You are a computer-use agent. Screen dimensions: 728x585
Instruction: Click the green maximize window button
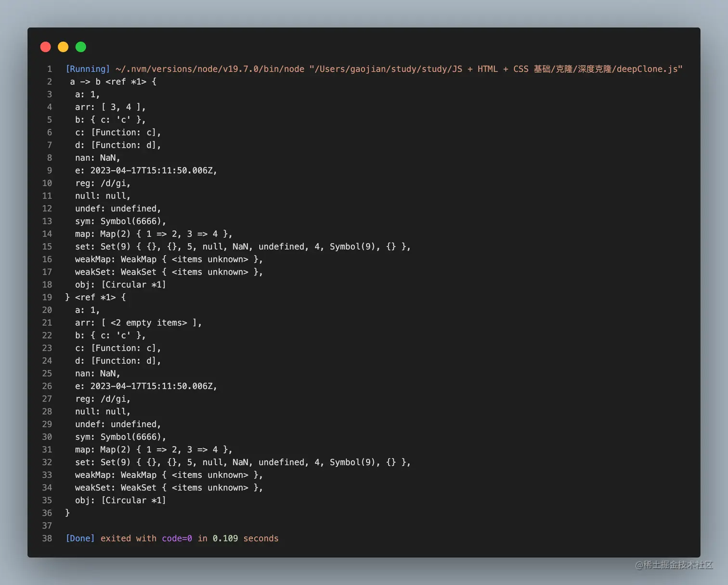pyautogui.click(x=81, y=47)
